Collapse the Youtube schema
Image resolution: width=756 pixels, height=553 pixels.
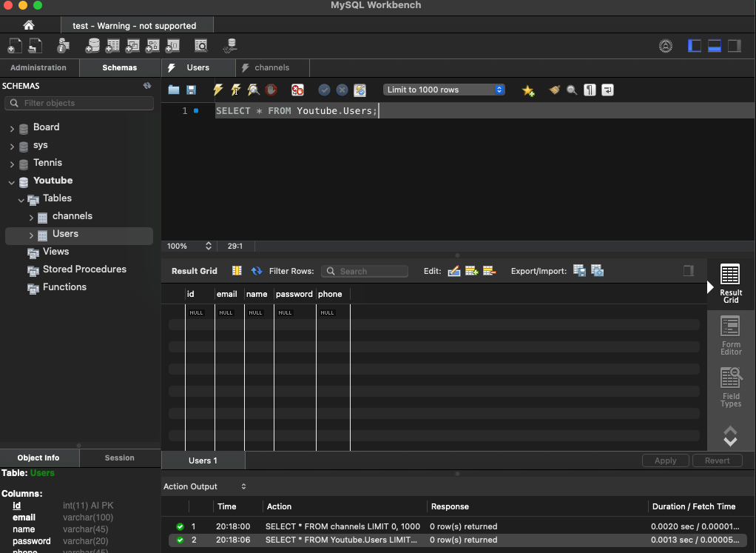[12, 182]
